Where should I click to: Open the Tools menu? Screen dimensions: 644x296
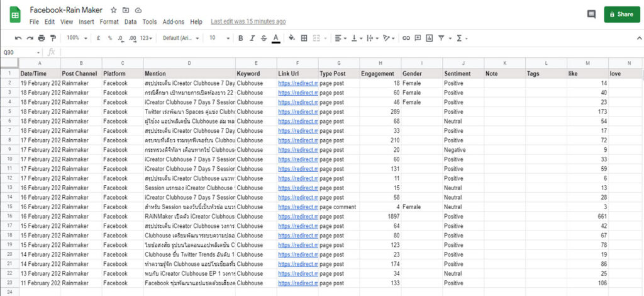click(x=150, y=22)
